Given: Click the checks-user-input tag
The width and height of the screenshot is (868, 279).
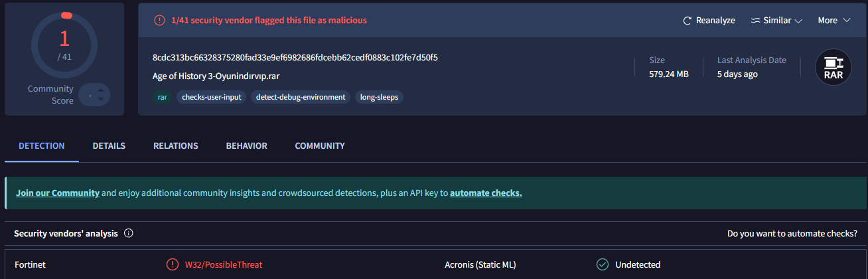Looking at the screenshot, I should click(x=212, y=97).
